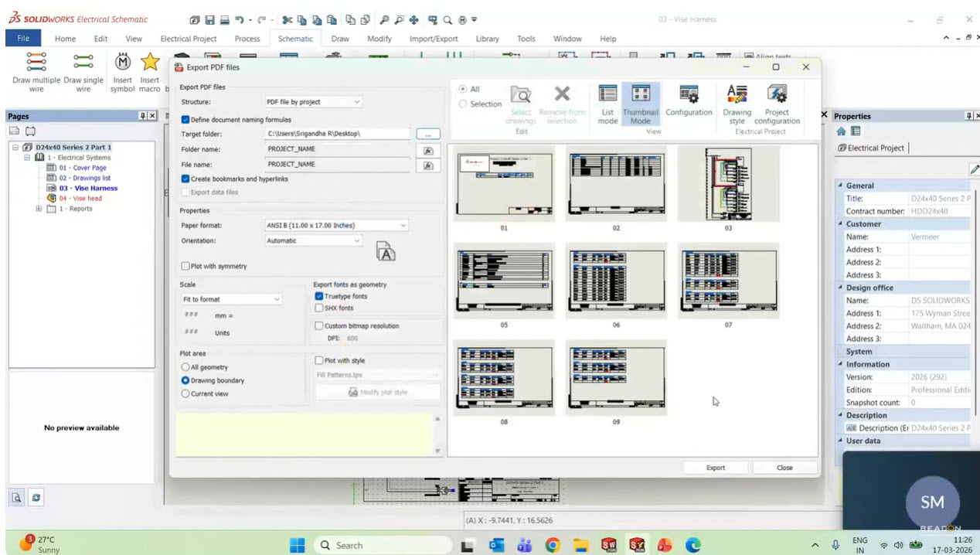Select the All geometry radio button

[x=185, y=367]
